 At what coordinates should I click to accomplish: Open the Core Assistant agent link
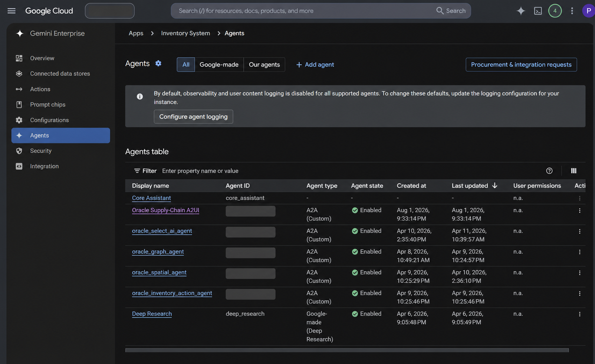click(151, 198)
